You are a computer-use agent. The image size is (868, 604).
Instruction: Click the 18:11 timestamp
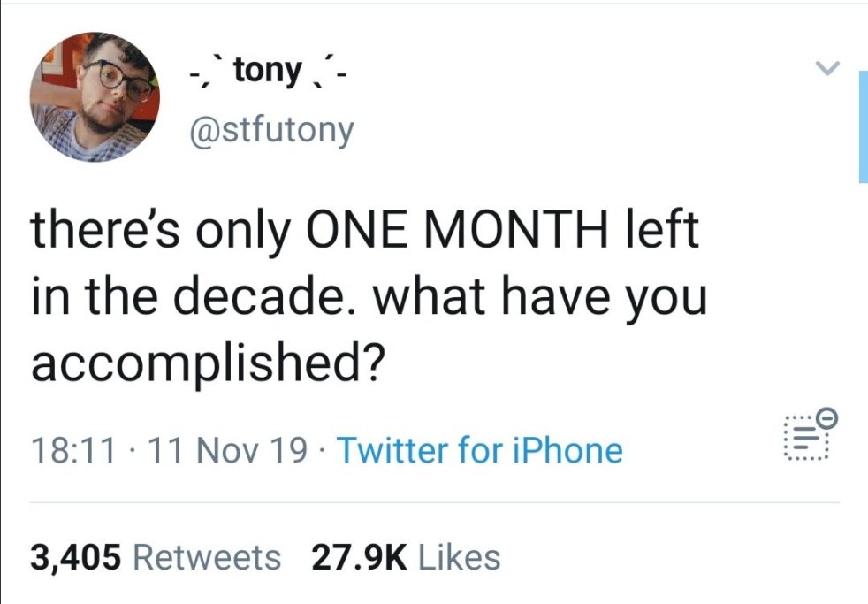point(73,451)
